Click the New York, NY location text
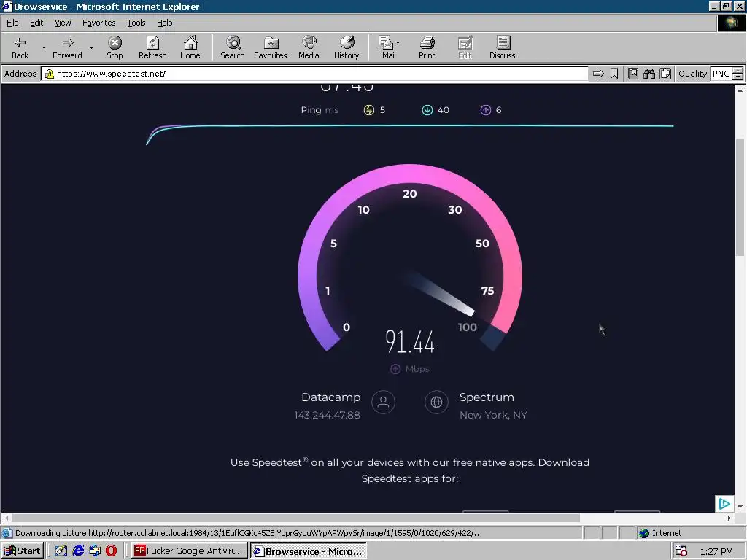 point(493,415)
